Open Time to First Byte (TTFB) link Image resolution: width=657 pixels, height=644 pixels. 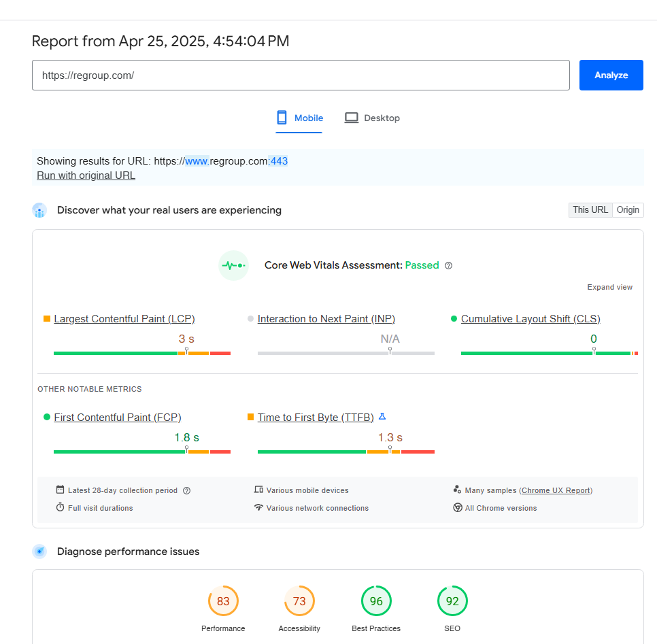point(316,418)
